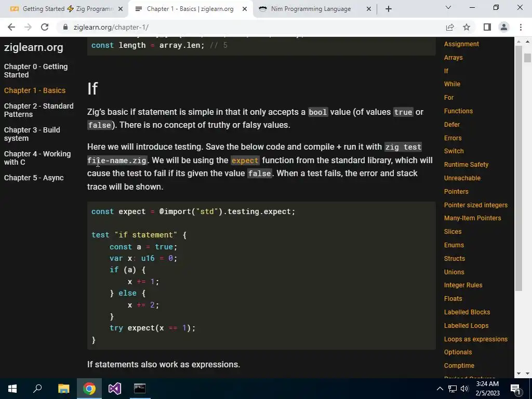Open Visual Studio from the taskbar
The width and height of the screenshot is (532, 399).
pyautogui.click(x=114, y=389)
